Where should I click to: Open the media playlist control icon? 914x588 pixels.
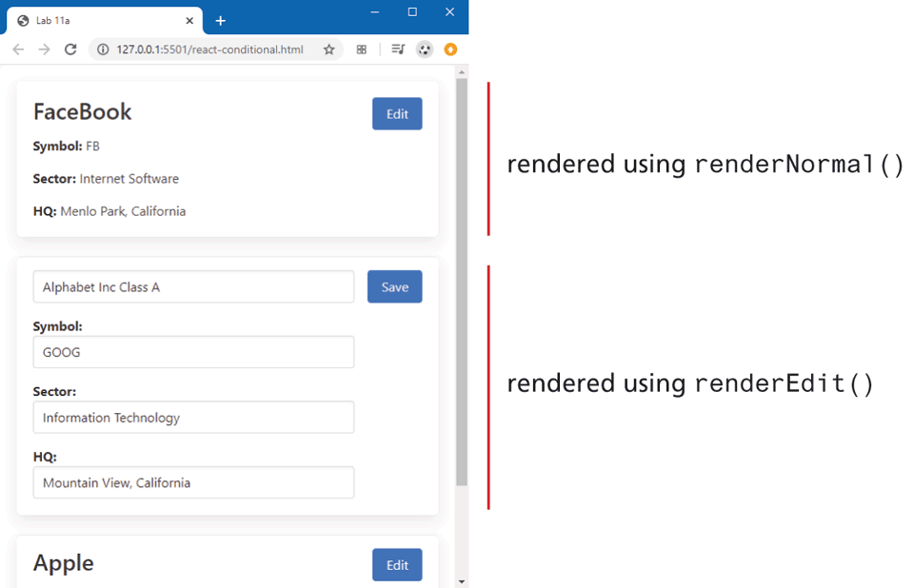pyautogui.click(x=398, y=49)
